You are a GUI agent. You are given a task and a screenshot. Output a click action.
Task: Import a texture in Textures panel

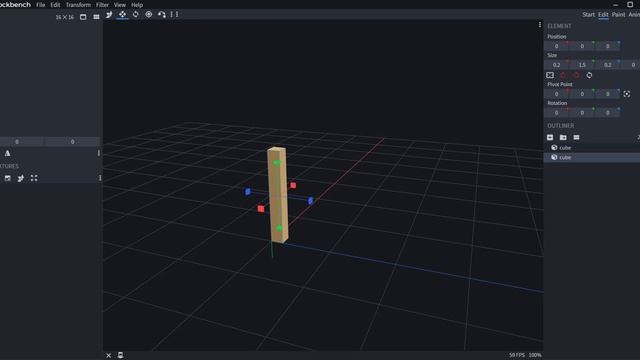click(7, 178)
